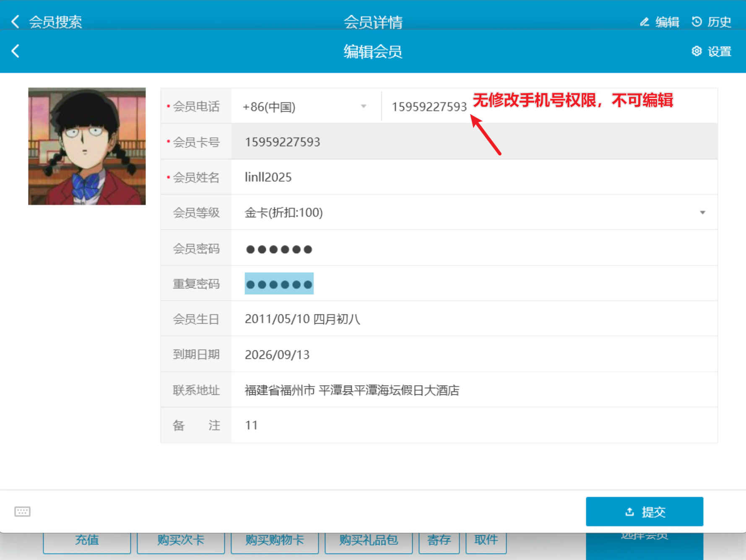Go back to 会员搜索 using the arrow
746x560 pixels.
pyautogui.click(x=16, y=21)
